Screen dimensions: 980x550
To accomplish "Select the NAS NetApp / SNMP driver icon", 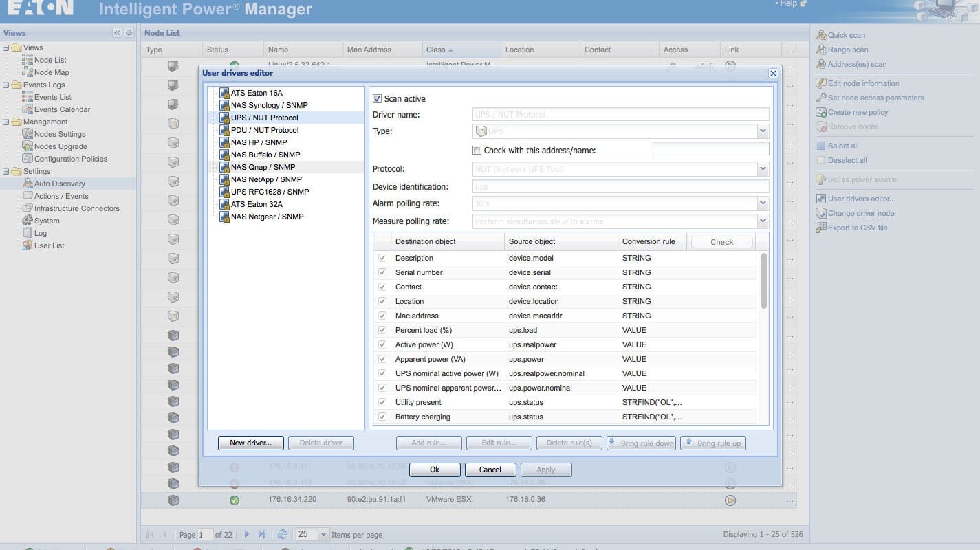I will 224,179.
